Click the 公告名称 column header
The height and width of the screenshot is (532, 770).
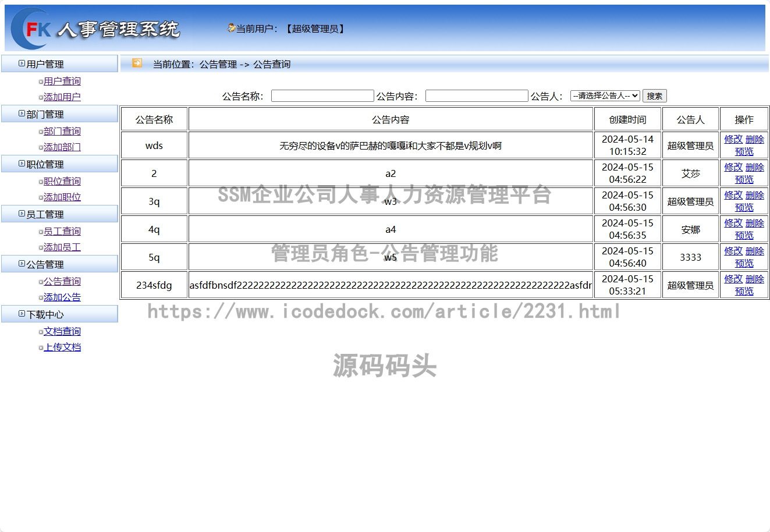[x=154, y=119]
